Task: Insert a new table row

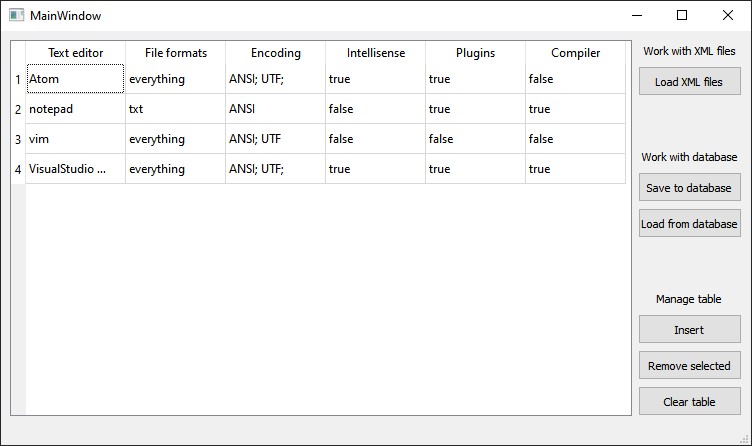Action: (690, 329)
